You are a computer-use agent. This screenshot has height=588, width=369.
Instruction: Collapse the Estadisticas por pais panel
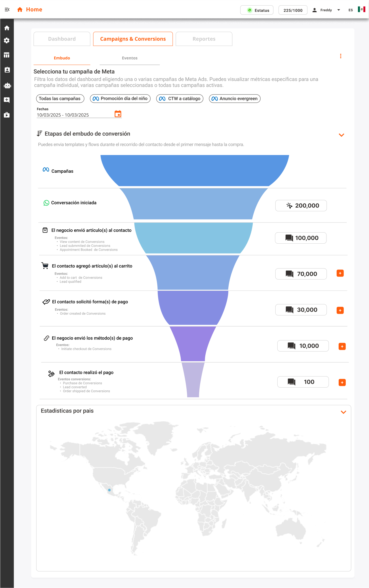[x=343, y=412]
